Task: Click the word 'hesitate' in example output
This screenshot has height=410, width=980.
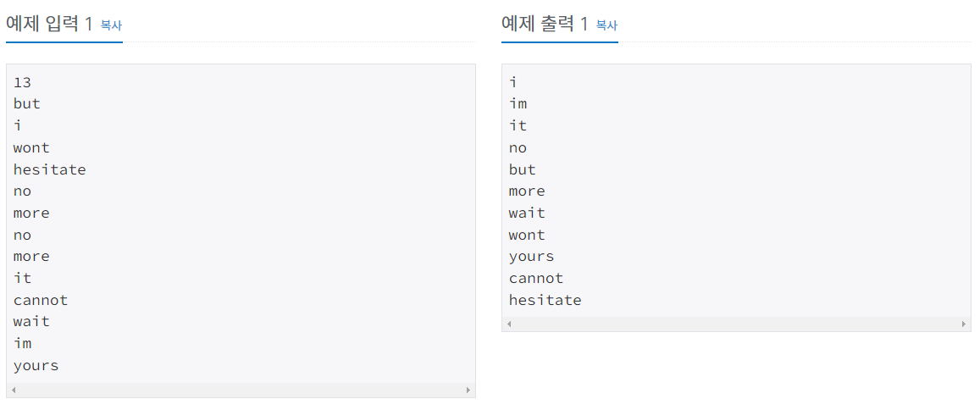Action: [545, 300]
